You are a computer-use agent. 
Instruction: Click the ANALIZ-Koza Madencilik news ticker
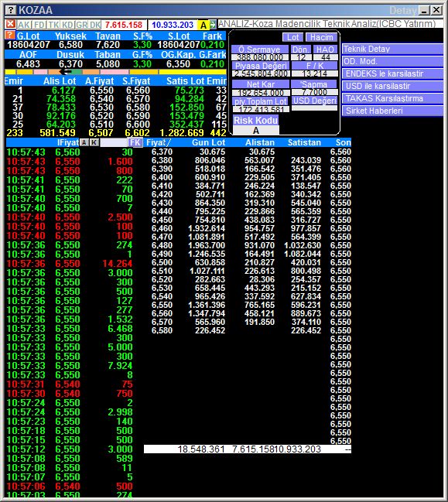point(327,24)
